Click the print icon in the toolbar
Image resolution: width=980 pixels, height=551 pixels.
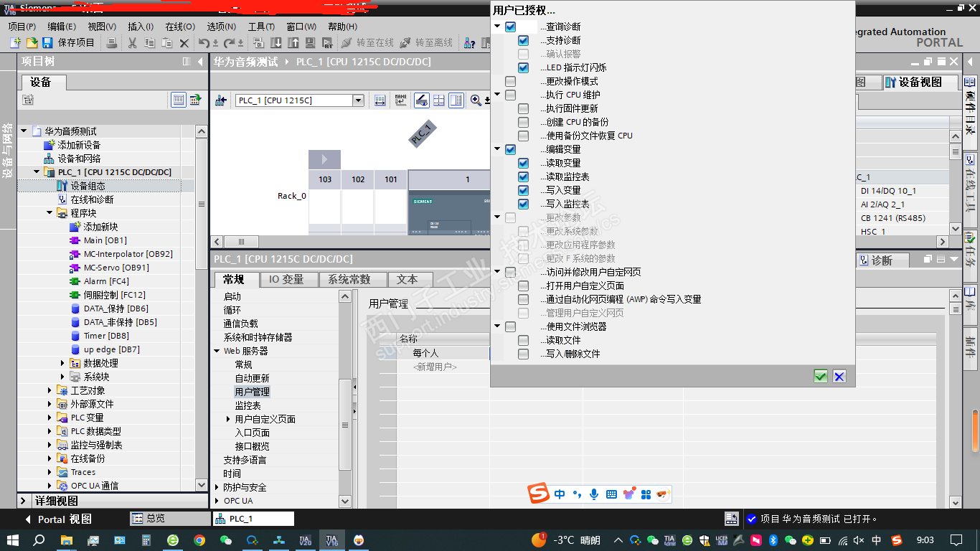click(x=112, y=43)
